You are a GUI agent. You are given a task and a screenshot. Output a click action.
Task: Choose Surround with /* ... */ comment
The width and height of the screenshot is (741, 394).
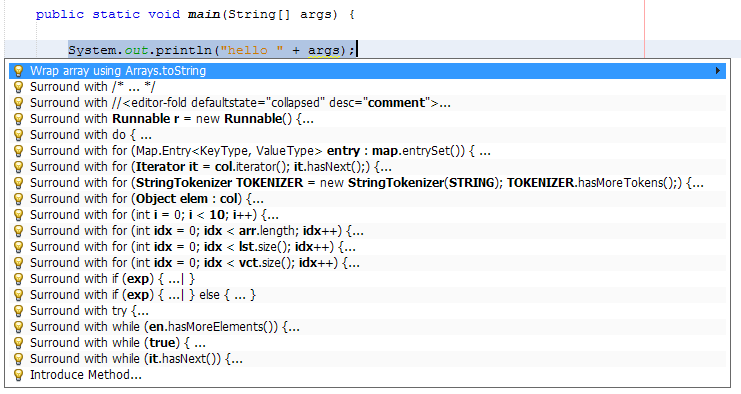(367, 87)
